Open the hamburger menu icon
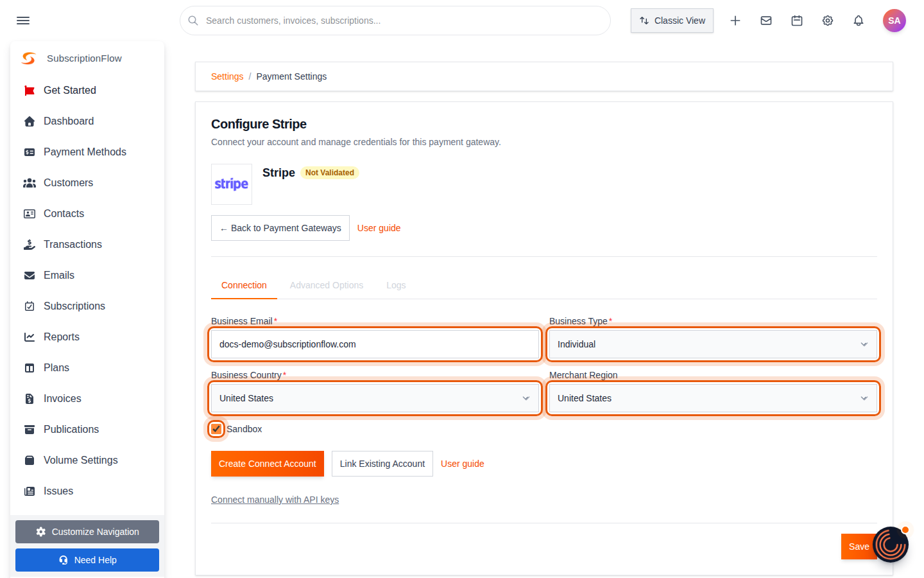924x578 pixels. click(x=23, y=21)
